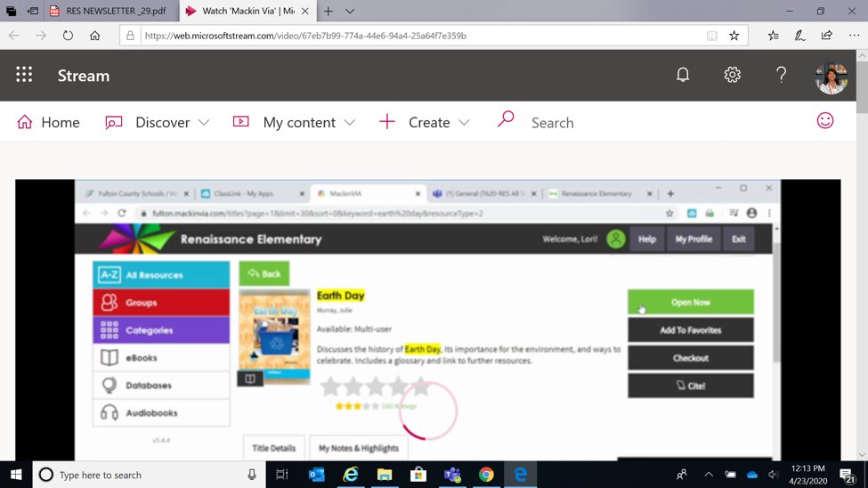Open Microsoft Teams from the taskbar
868x488 pixels.
pyautogui.click(x=452, y=475)
